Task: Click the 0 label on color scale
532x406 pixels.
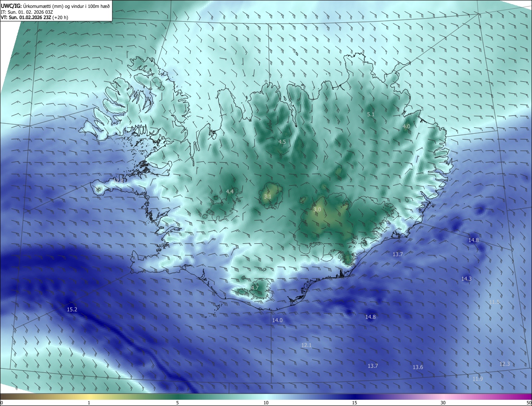Action: pyautogui.click(x=2, y=403)
